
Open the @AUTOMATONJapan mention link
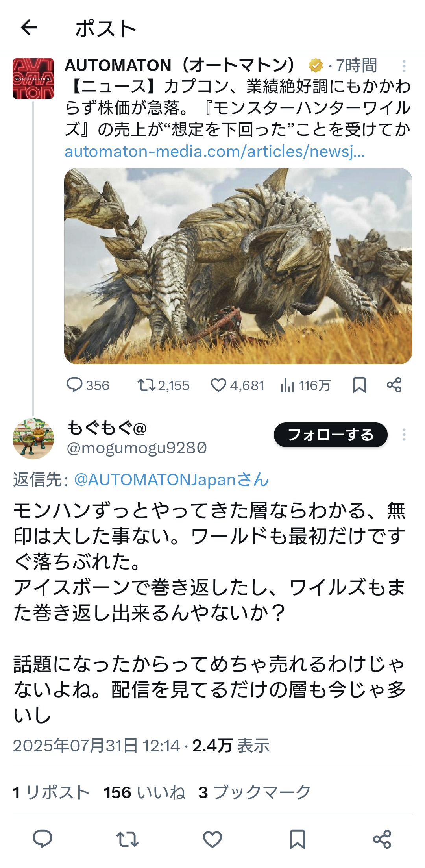[172, 479]
